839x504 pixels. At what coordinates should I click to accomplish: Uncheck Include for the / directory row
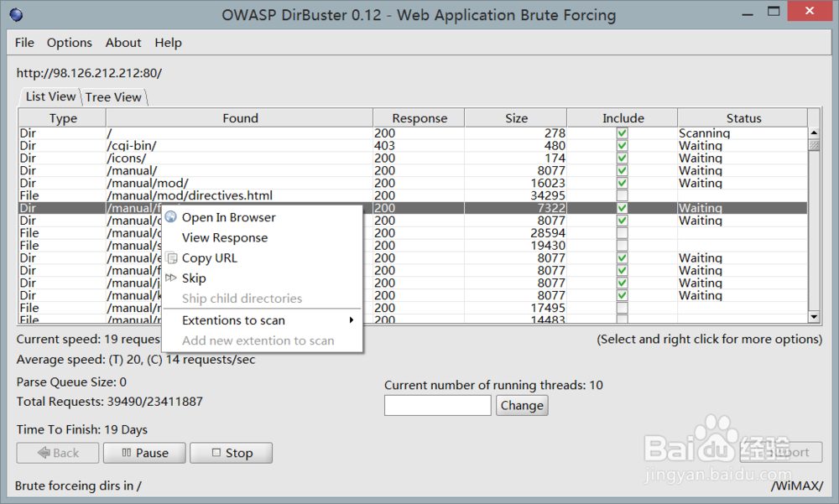(x=622, y=133)
